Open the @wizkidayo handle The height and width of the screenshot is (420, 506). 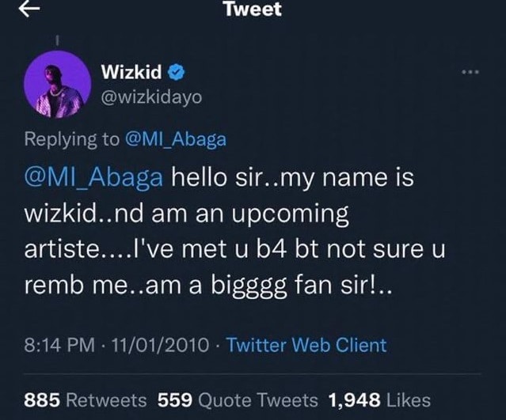point(151,97)
